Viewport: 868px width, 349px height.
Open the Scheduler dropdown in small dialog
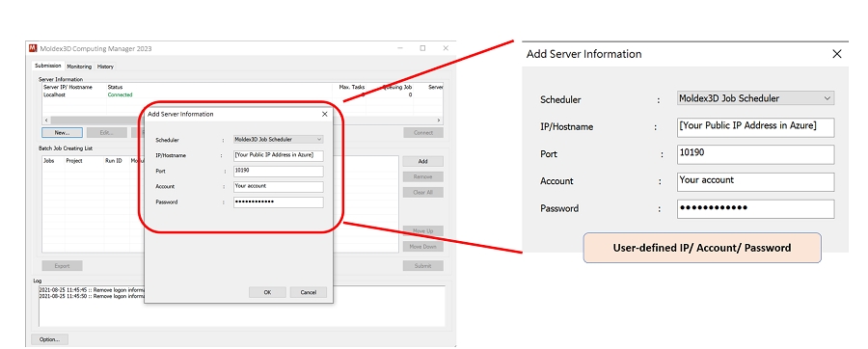279,140
